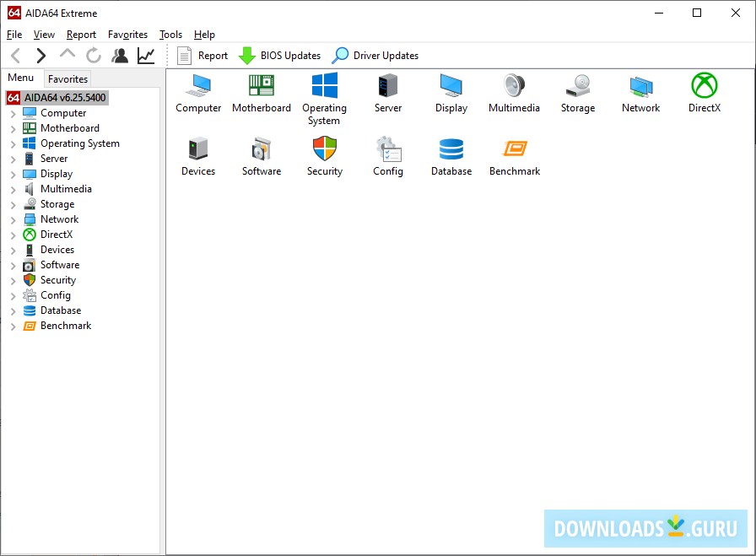Open the Help menu

click(204, 35)
